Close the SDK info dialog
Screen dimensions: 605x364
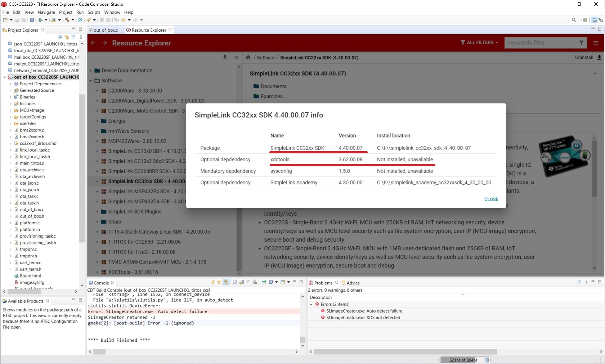pos(491,199)
